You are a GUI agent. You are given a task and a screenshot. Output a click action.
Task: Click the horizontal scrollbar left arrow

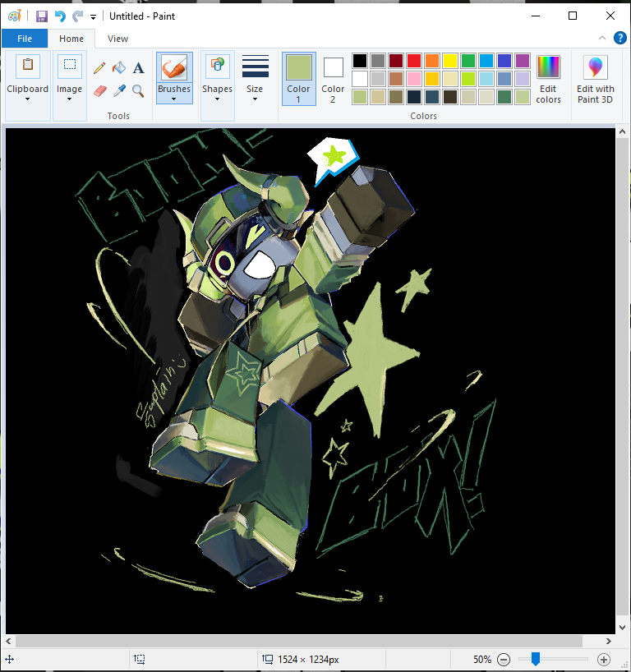point(8,641)
